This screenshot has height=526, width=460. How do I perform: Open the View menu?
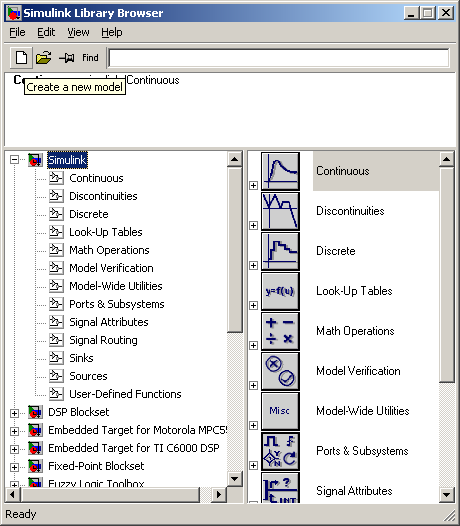(79, 32)
